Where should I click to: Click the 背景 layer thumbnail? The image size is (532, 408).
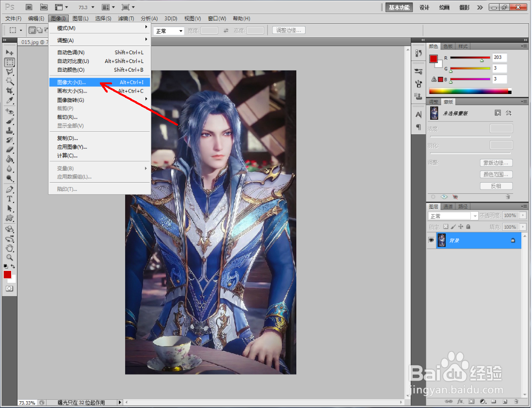441,240
